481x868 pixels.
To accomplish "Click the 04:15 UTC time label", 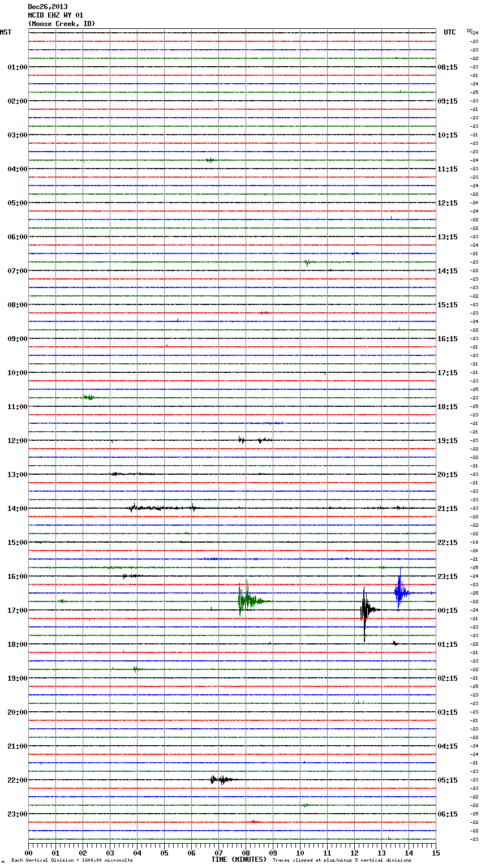I will tap(448, 746).
